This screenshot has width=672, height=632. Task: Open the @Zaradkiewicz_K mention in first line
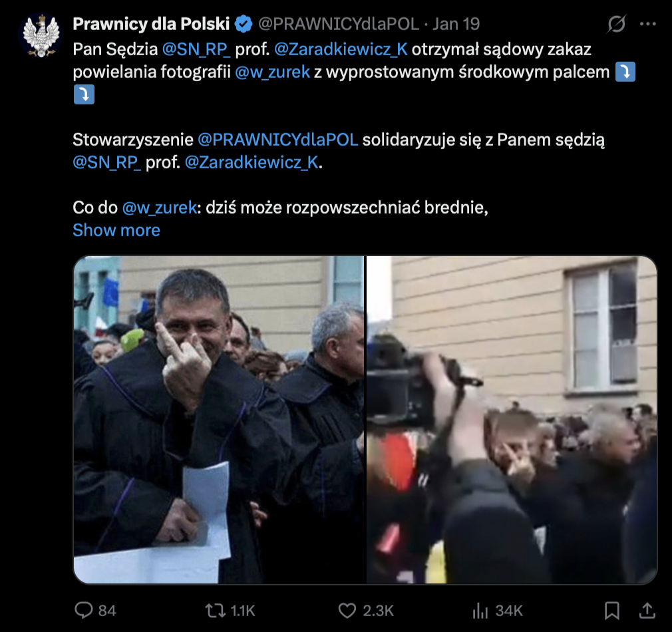pos(341,49)
